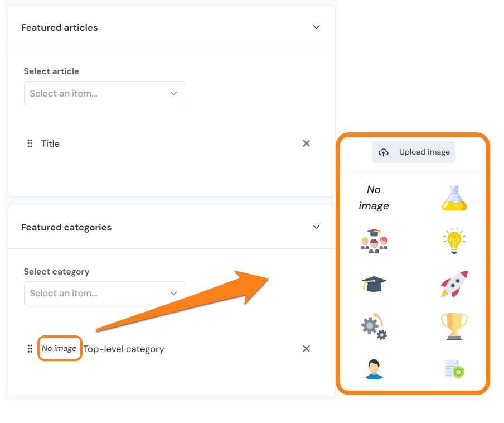Pick the person avatar icon
Image resolution: width=504 pixels, height=423 pixels.
pyautogui.click(x=374, y=369)
